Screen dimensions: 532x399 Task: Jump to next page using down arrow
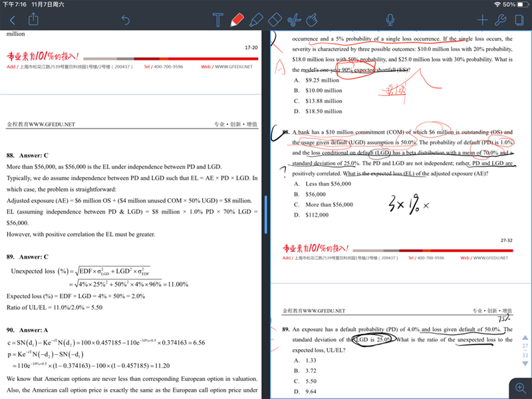tap(525, 363)
